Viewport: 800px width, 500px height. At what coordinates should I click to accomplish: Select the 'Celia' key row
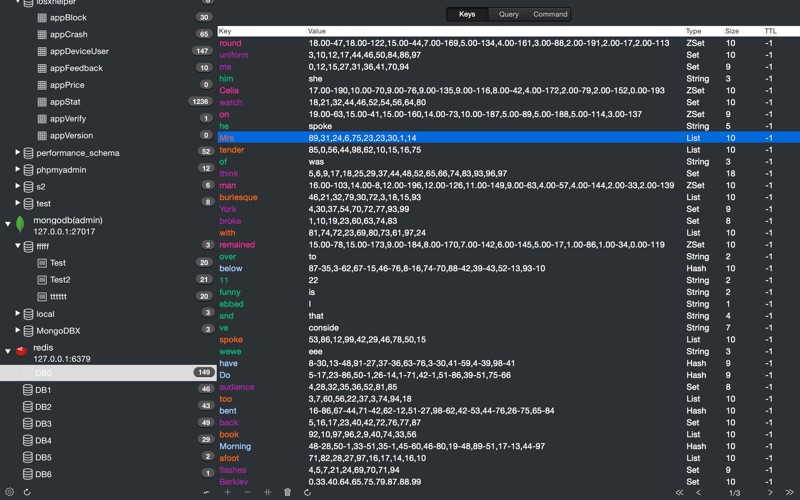click(509, 90)
